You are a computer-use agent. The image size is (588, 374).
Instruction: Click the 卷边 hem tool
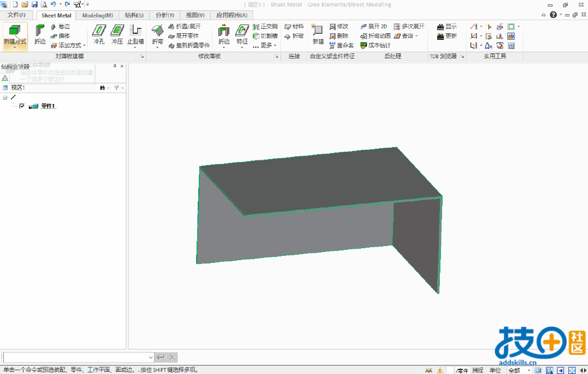(60, 27)
